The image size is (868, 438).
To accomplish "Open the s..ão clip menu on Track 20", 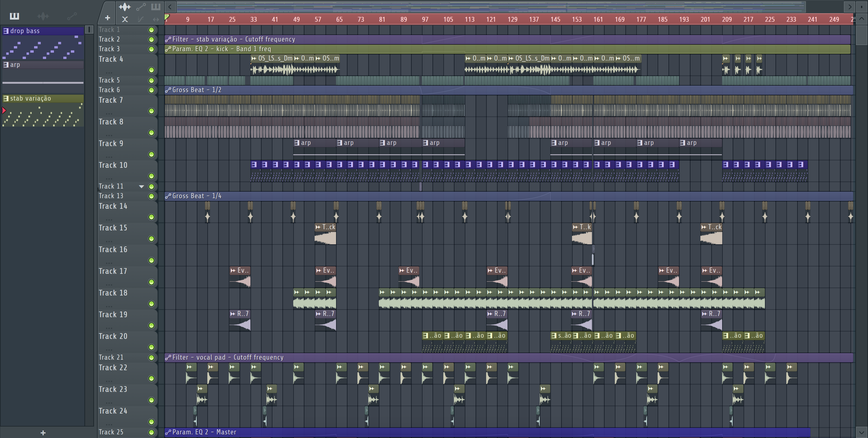I will [554, 336].
